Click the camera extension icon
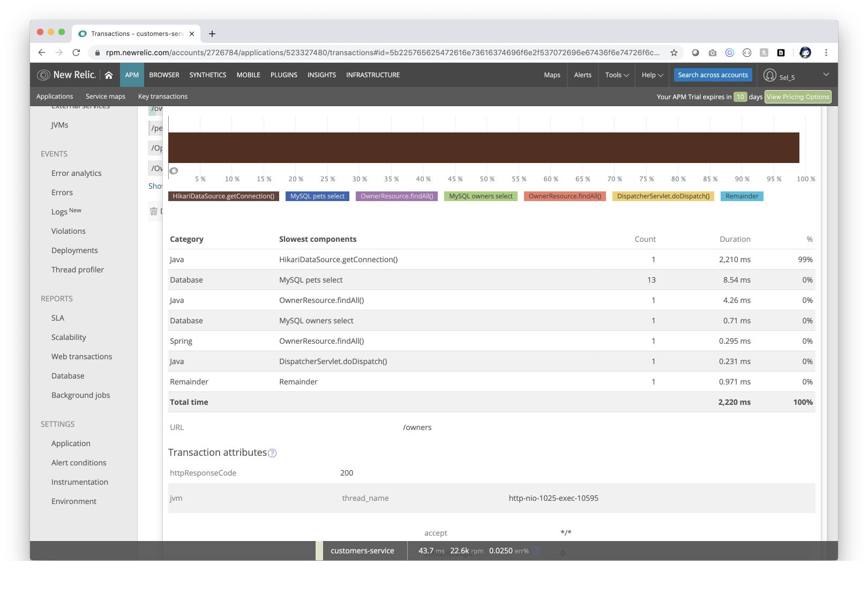This screenshot has height=600, width=868. (712, 53)
